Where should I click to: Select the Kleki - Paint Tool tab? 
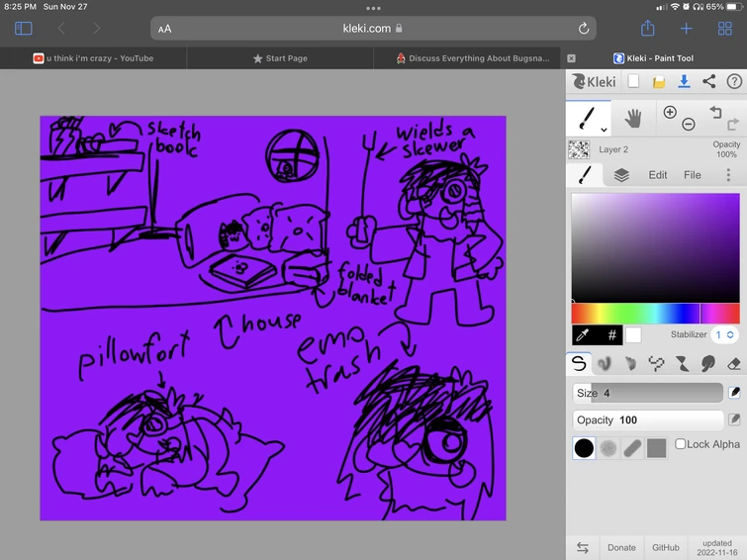(x=653, y=58)
